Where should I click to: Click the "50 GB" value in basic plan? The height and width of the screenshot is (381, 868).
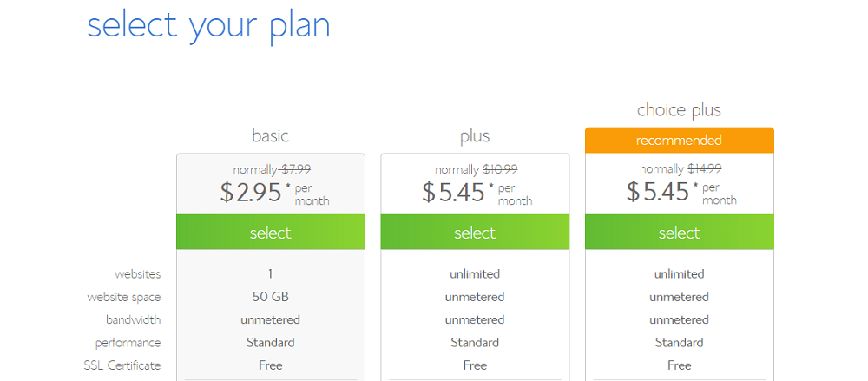[271, 297]
